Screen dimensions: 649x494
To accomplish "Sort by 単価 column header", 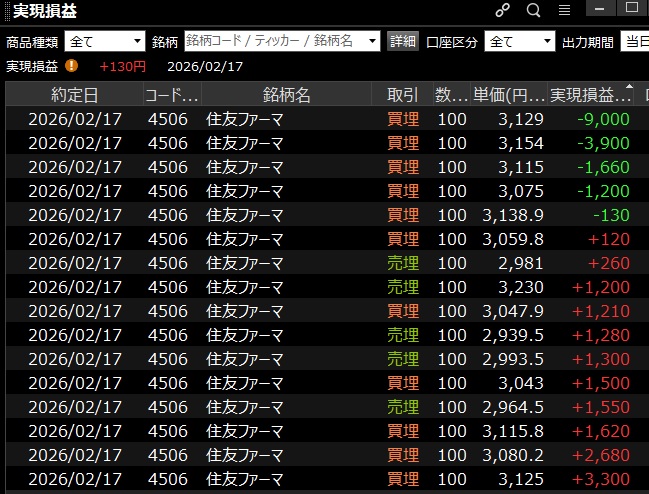I will 508,95.
